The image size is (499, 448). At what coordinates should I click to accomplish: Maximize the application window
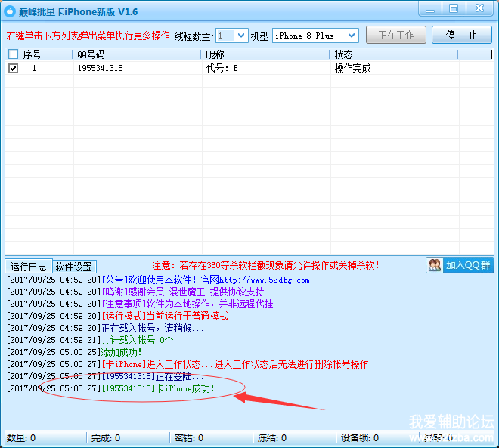454,8
